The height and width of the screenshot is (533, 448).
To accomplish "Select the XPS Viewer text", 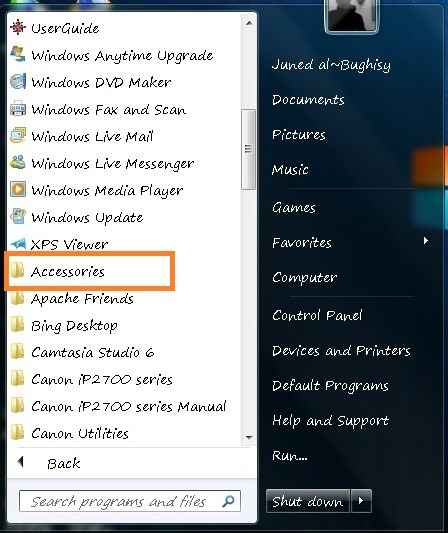I will click(69, 244).
